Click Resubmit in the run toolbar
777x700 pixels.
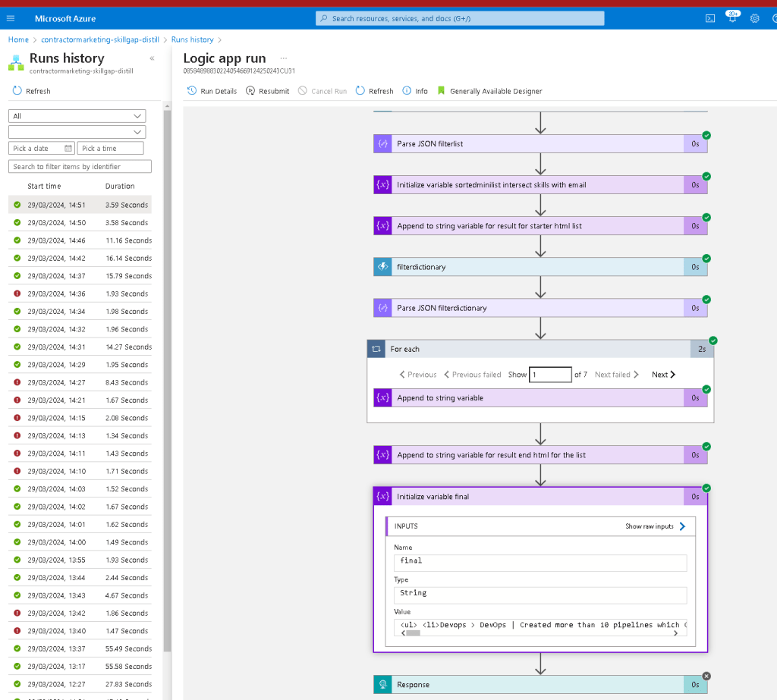coord(268,91)
